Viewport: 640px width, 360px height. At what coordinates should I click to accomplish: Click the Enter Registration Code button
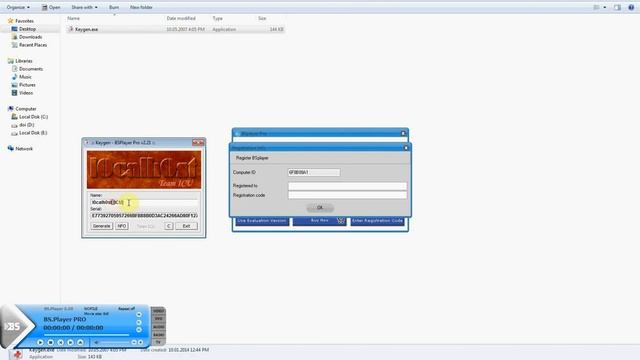[x=378, y=221]
